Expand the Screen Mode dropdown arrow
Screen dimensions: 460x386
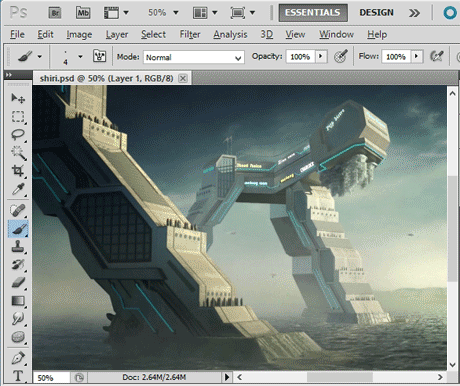[252, 13]
